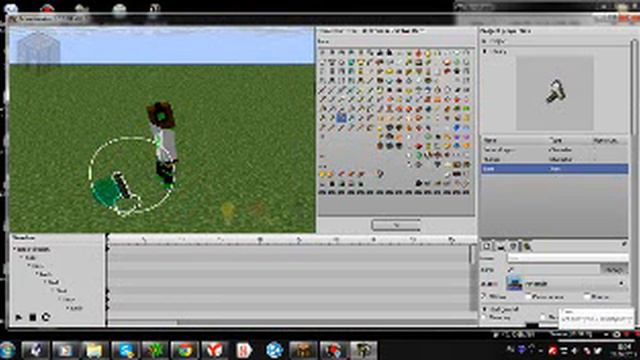Start timeline playback with the play button

pyautogui.click(x=19, y=317)
